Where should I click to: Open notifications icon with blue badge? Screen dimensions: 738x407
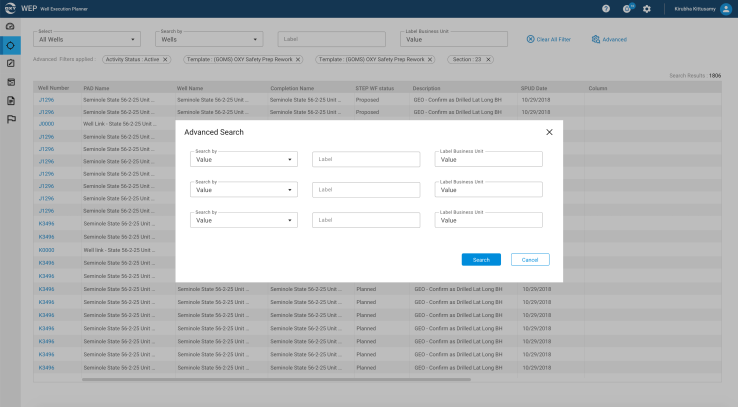coord(628,8)
